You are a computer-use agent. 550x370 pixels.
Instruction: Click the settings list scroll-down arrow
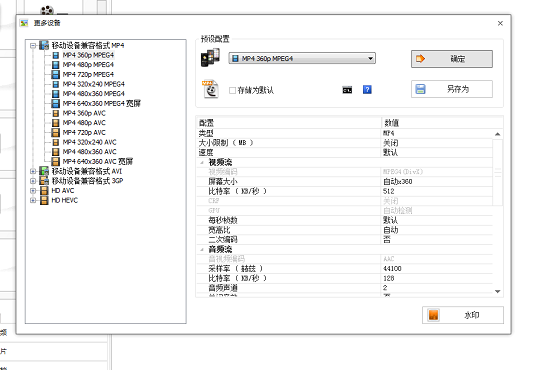click(x=497, y=291)
